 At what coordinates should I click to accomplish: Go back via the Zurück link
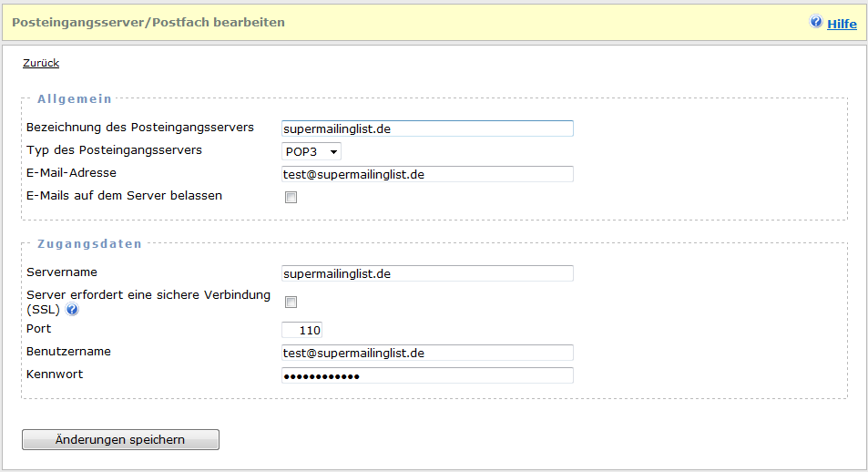[x=41, y=63]
